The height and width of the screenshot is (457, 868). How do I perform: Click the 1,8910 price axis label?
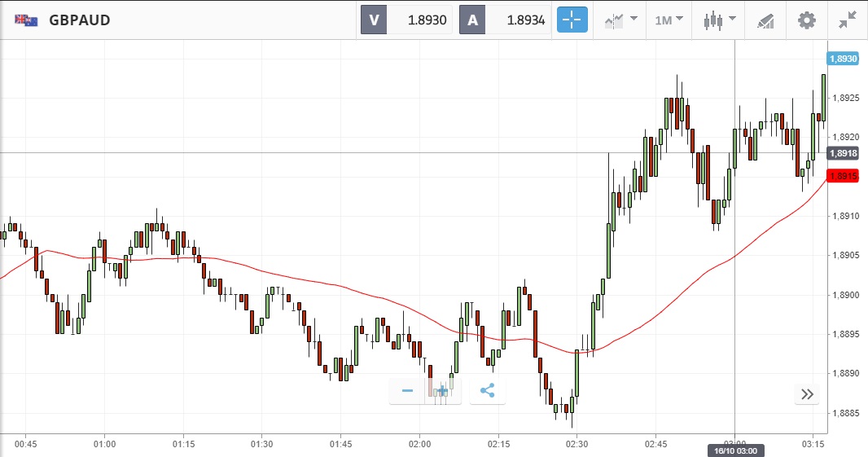845,216
